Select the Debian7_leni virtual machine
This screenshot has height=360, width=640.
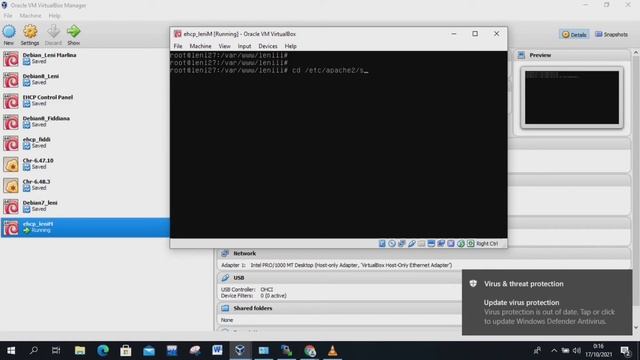pos(85,206)
